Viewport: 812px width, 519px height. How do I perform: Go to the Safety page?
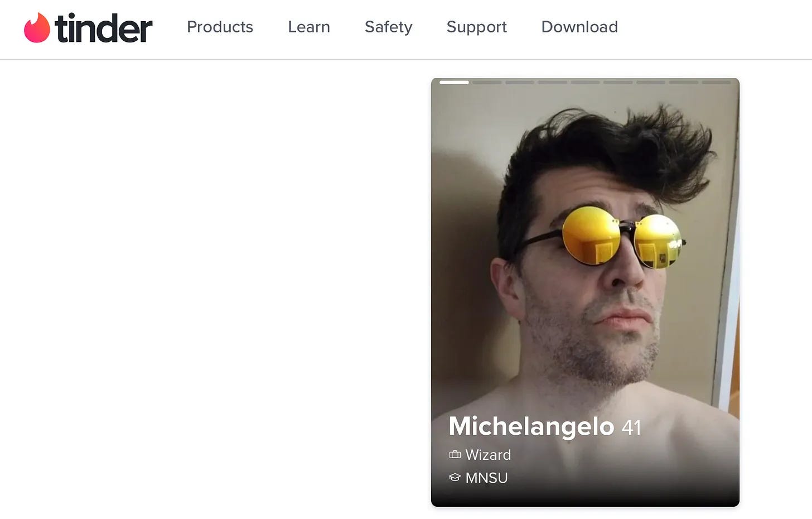tap(388, 27)
